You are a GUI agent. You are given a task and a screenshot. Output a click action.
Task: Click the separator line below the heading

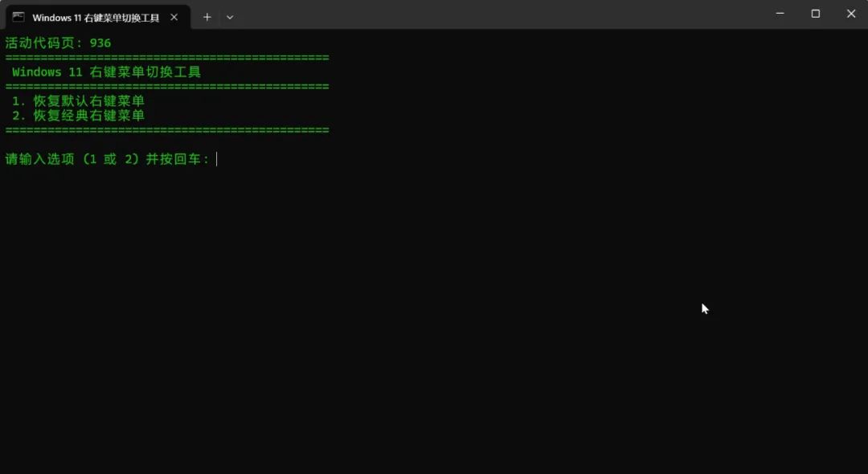tap(167, 87)
